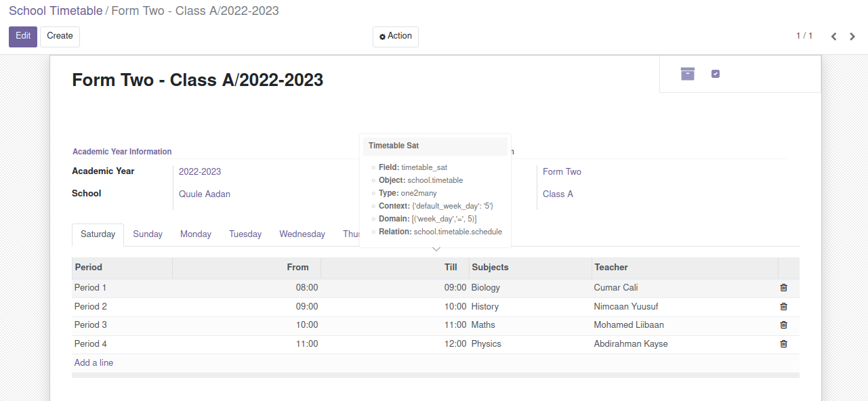Open the Action dropdown menu
Image resolution: width=868 pixels, height=401 pixels.
pos(396,37)
